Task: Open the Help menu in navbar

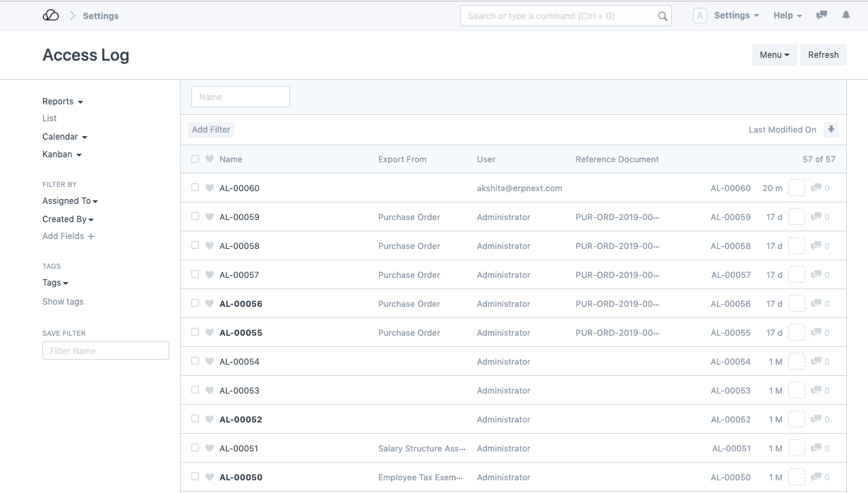Action: coord(787,16)
